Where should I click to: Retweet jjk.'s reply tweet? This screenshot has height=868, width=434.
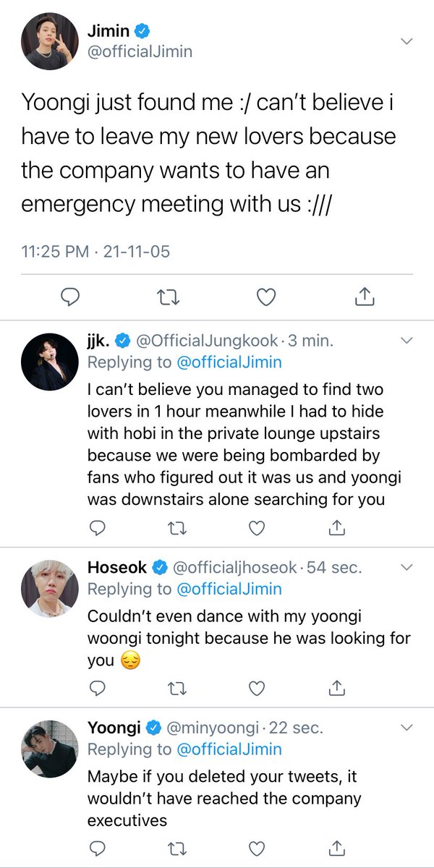176,529
